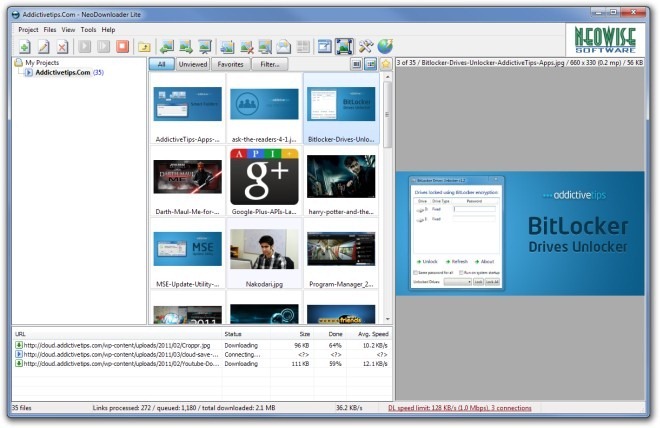The height and width of the screenshot is (428, 660).
Task: Show Favorites images tab
Action: (x=230, y=64)
